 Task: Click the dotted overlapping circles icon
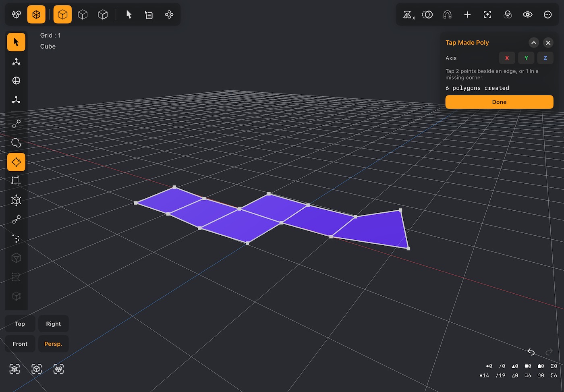427,15
